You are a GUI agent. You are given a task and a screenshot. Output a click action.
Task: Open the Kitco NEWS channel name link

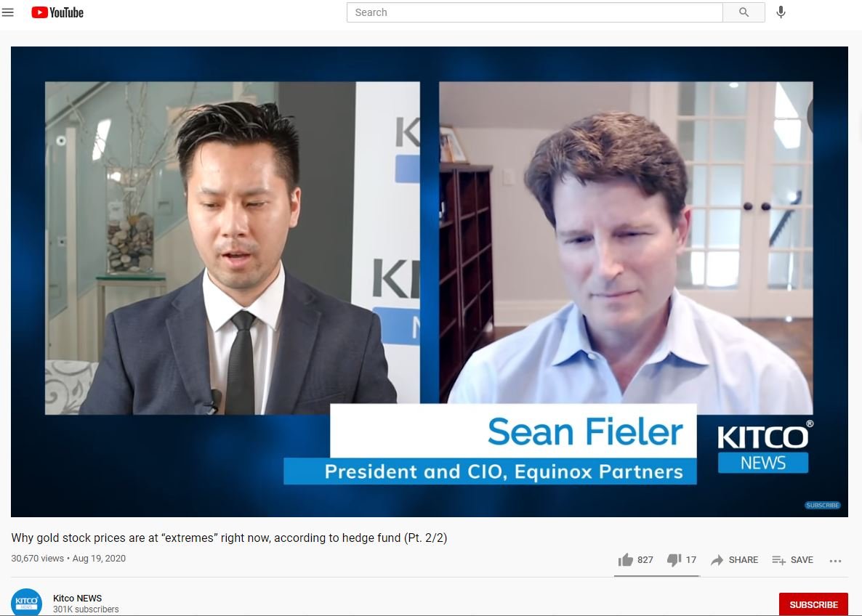pos(78,598)
